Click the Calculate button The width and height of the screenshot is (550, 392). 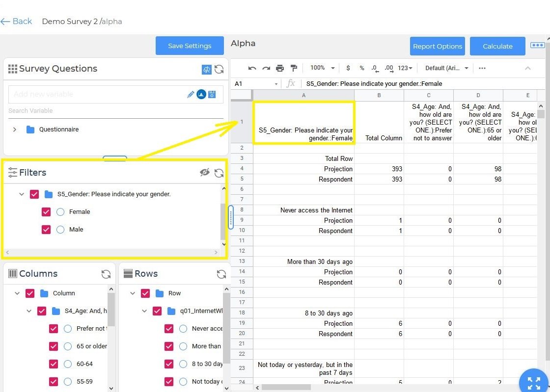click(x=497, y=46)
